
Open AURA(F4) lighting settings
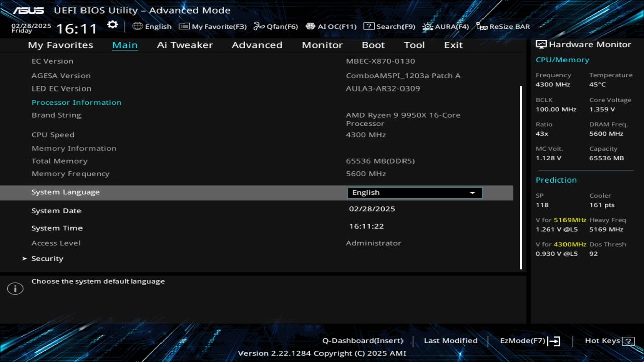[446, 26]
